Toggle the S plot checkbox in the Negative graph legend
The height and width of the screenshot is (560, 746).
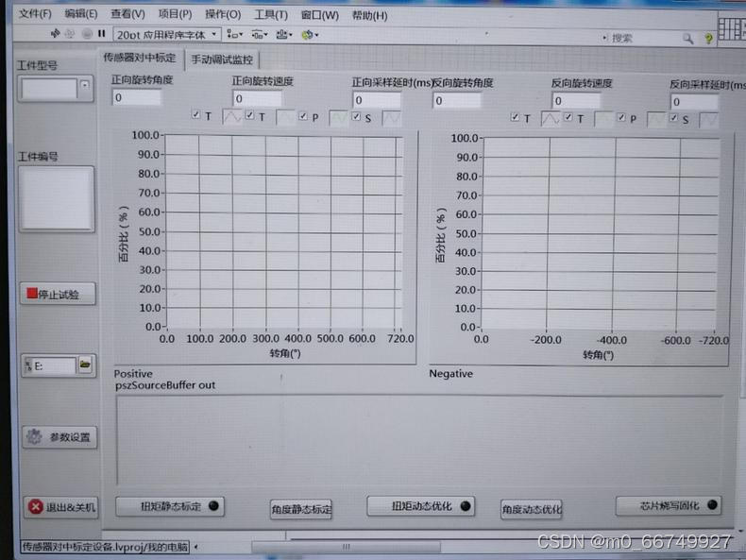673,117
